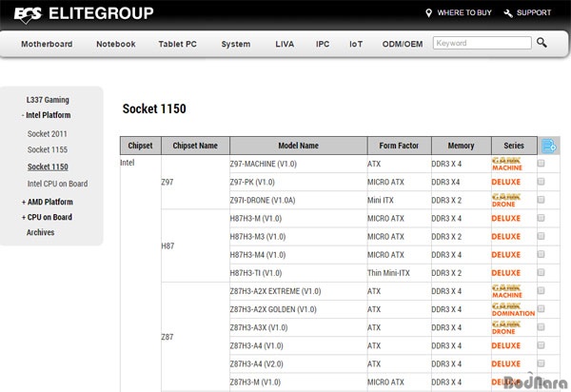
Task: Click Deluxe series badge in Z97-PK row
Action: [506, 182]
